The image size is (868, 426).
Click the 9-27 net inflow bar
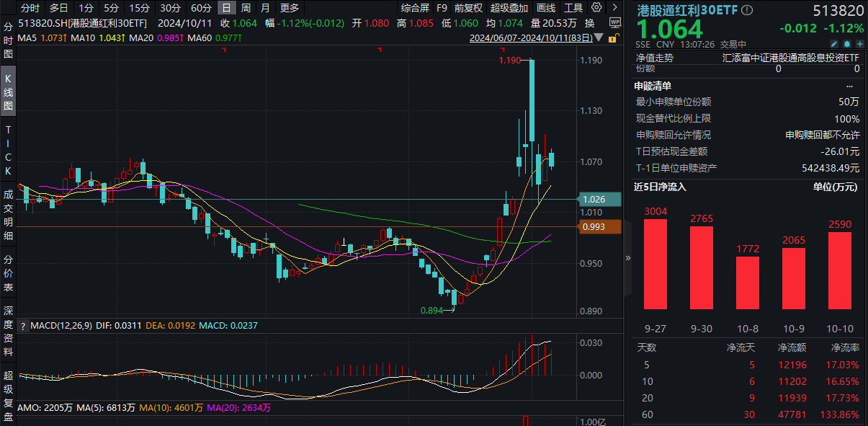pos(656,267)
